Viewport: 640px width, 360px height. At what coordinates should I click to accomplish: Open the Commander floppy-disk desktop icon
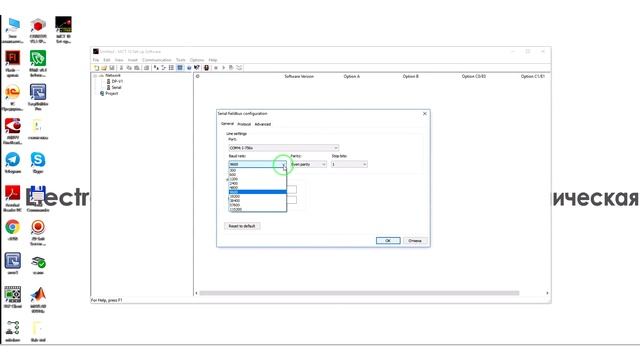pyautogui.click(x=38, y=198)
